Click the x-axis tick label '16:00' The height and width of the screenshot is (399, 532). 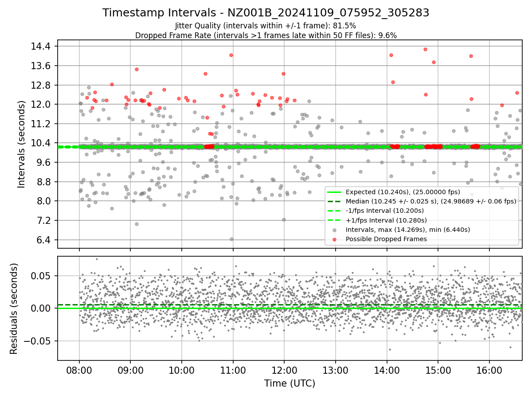click(489, 370)
